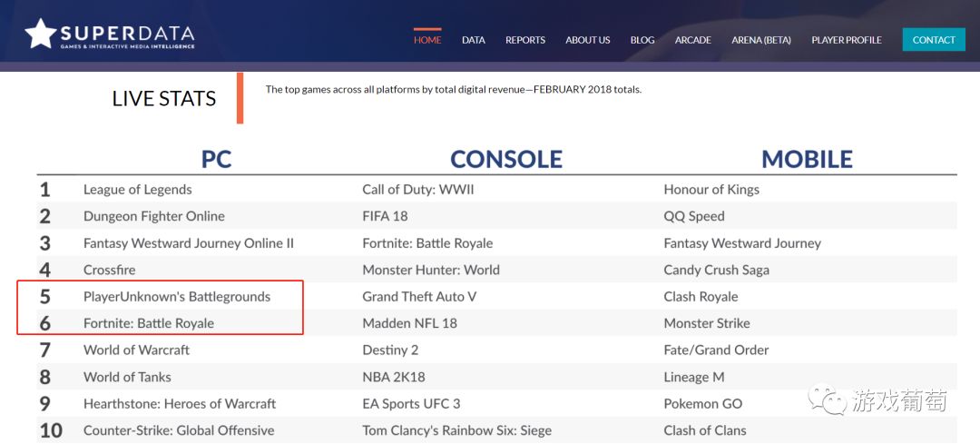Select EA Sports UFC 3

411,404
